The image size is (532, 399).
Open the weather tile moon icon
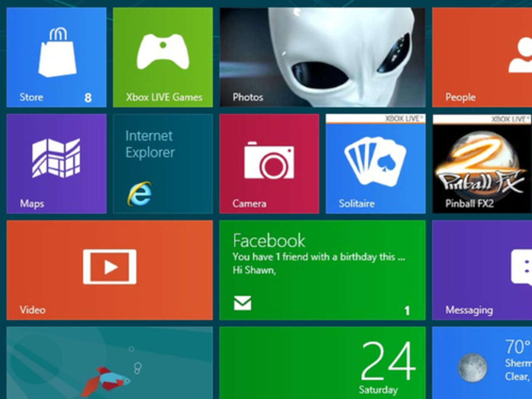click(472, 367)
